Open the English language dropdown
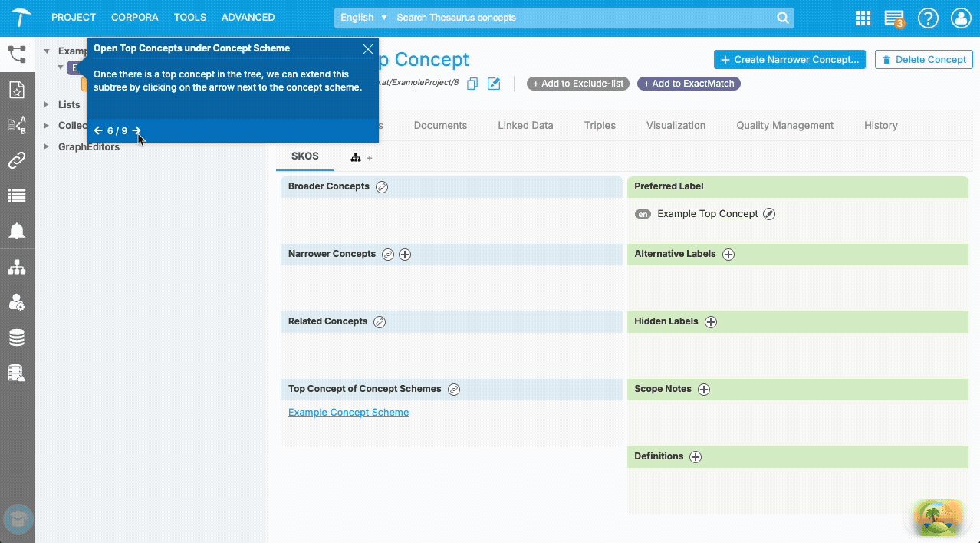 point(363,17)
